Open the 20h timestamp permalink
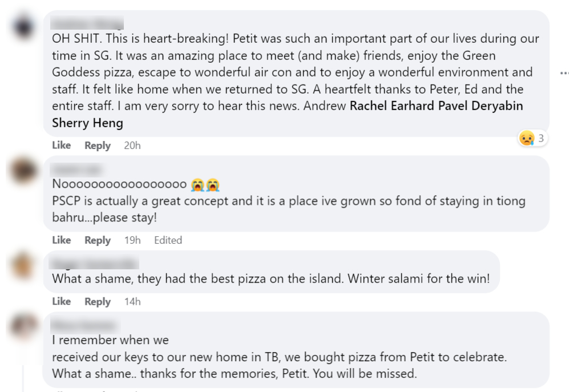569x392 pixels. coord(132,146)
